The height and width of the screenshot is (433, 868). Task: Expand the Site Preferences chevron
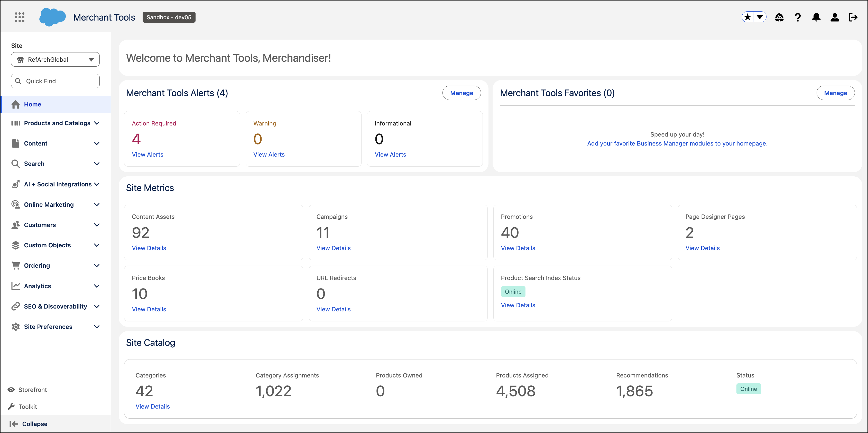[97, 327]
